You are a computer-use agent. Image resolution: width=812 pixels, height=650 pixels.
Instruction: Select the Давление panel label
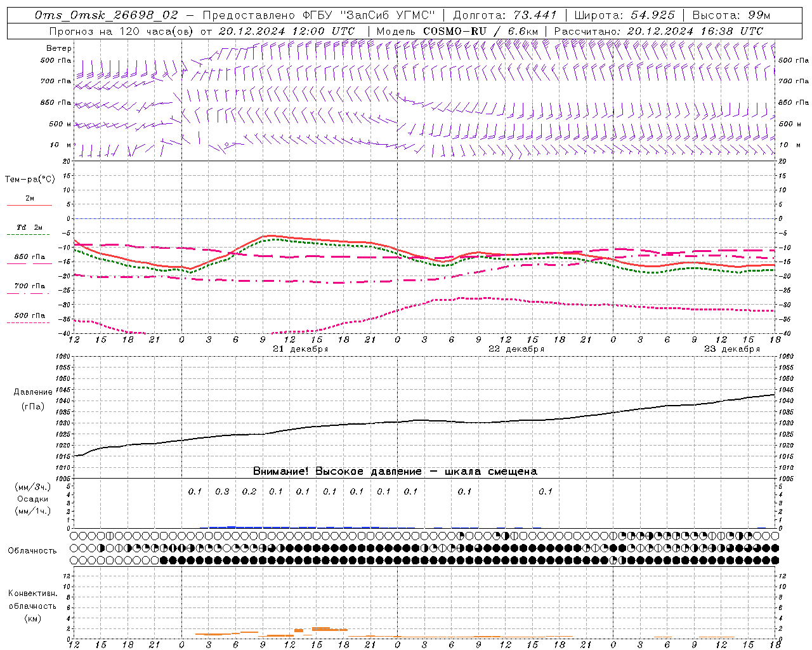(32, 392)
